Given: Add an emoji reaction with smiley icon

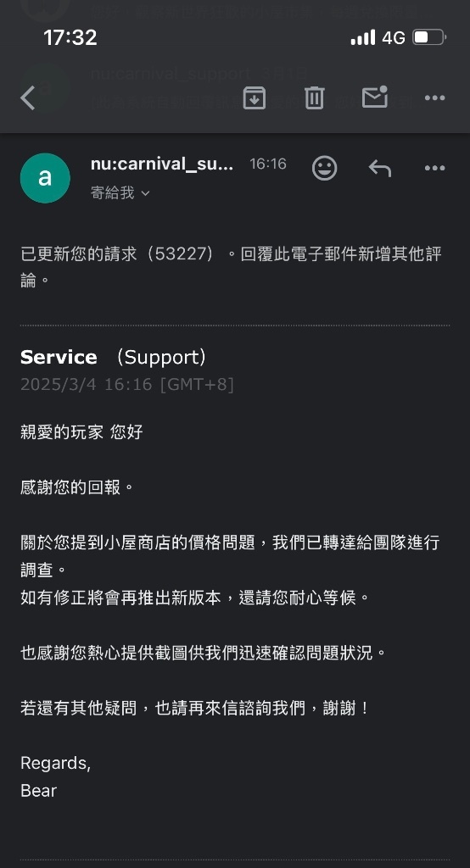Looking at the screenshot, I should 325,168.
